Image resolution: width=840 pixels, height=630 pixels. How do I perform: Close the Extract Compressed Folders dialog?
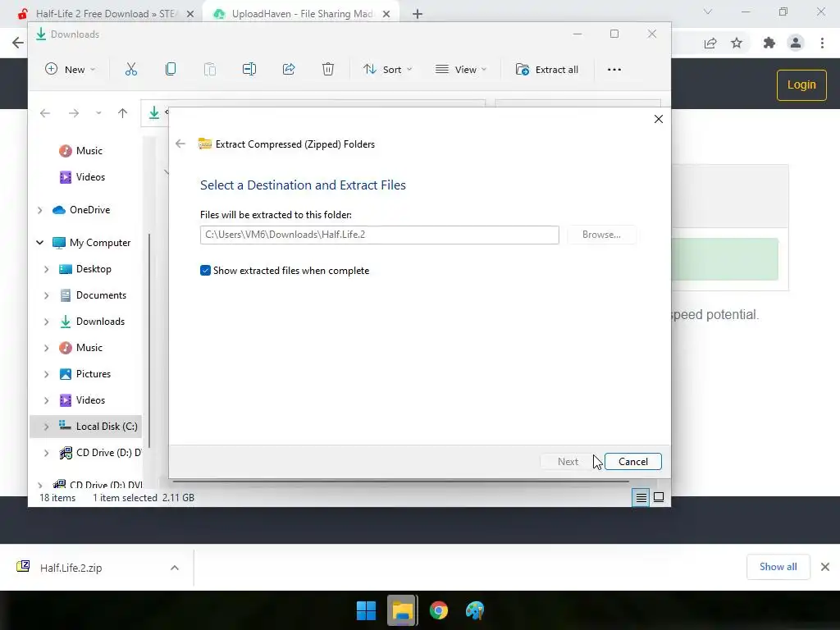click(x=659, y=119)
